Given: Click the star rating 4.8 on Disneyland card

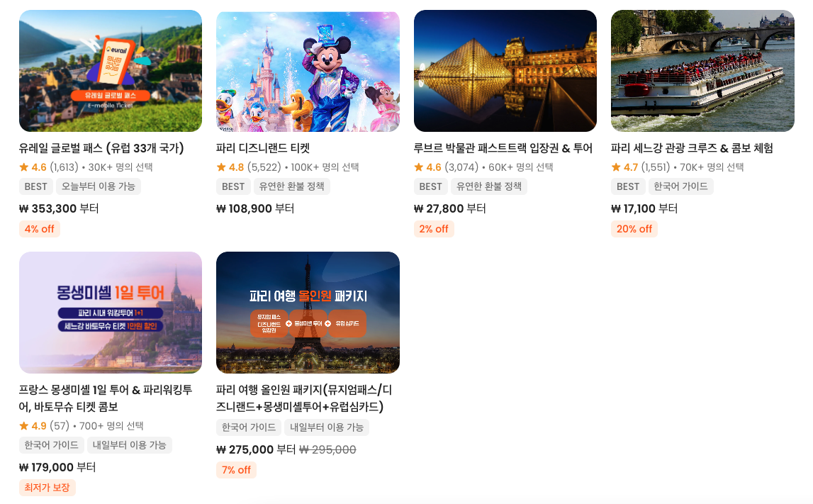Looking at the screenshot, I should [x=230, y=167].
